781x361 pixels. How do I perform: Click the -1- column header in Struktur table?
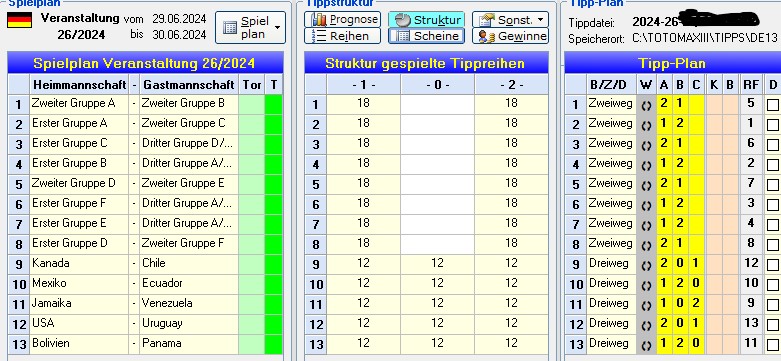(x=363, y=85)
